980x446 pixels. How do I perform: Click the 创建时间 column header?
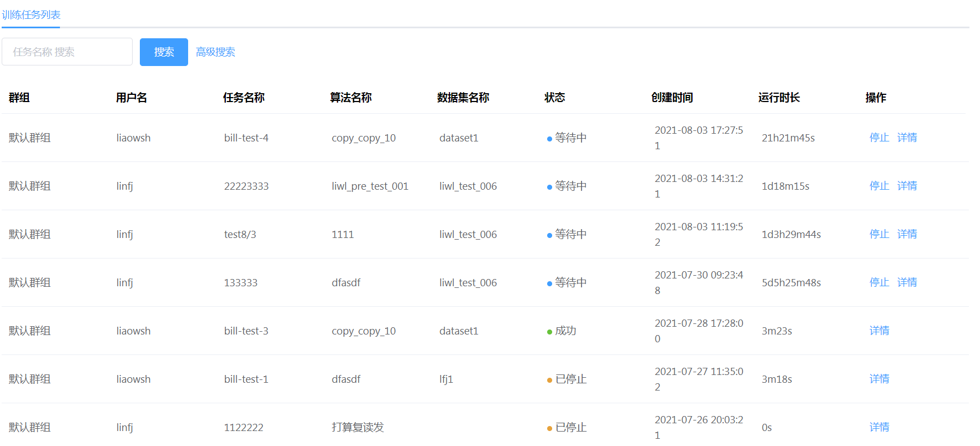[x=672, y=98]
